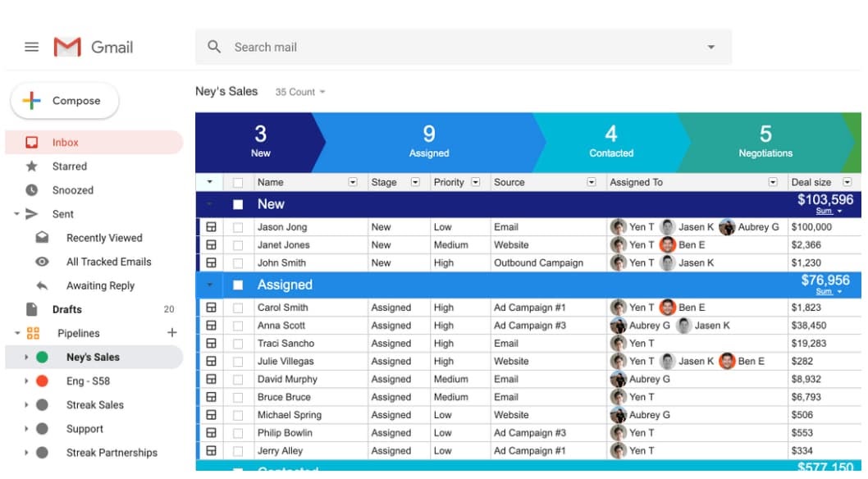Open Priority column dropdown

point(476,182)
